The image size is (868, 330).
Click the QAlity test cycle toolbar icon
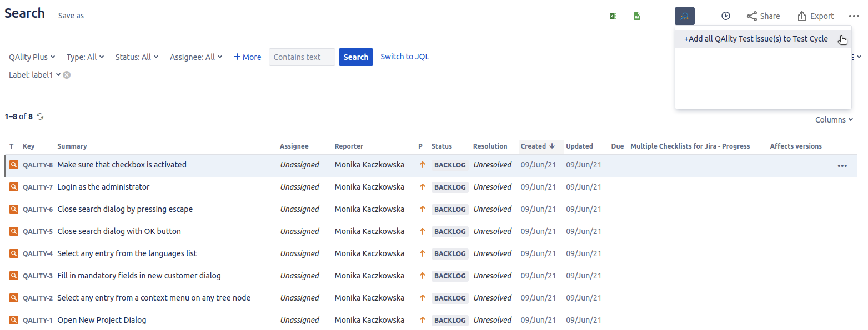685,16
